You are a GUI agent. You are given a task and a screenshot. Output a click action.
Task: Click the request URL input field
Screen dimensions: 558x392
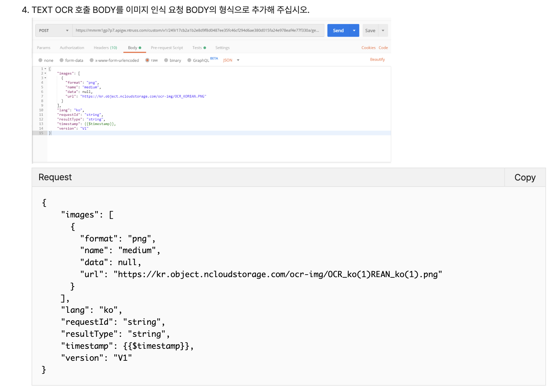pyautogui.click(x=199, y=30)
